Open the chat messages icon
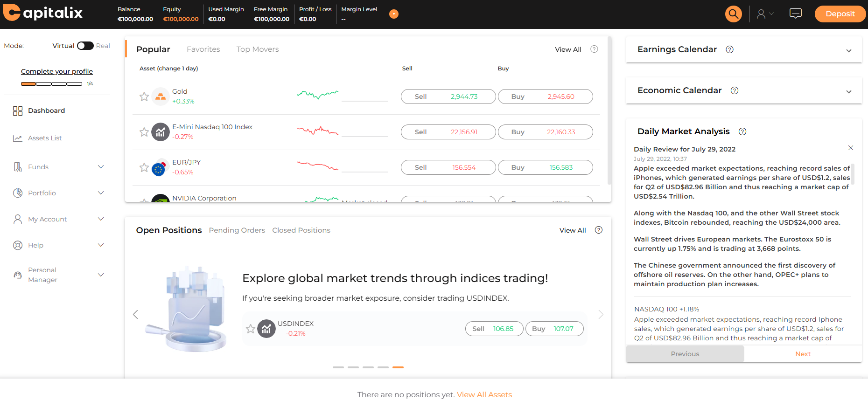 point(796,14)
